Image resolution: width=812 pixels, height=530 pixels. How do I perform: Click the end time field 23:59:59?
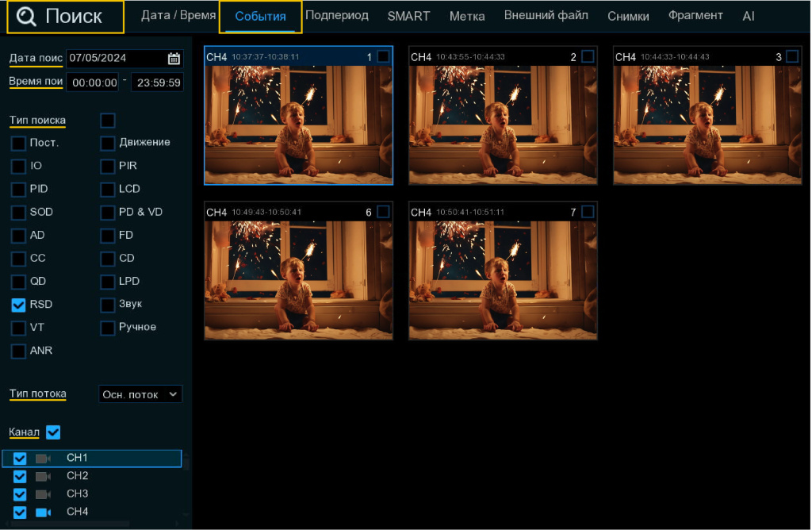[156, 83]
